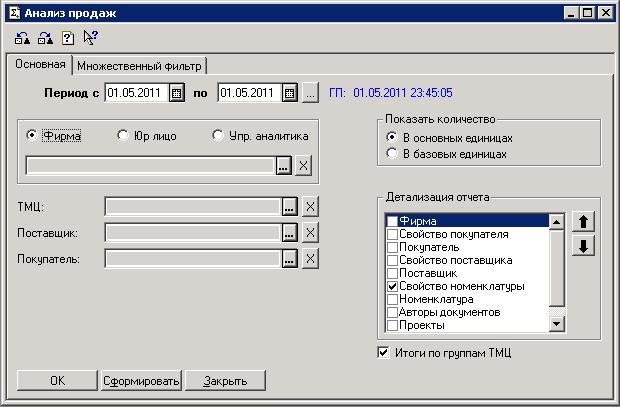The height and width of the screenshot is (407, 620).
Task: Check the Покупатель box in detail list
Action: click(x=392, y=246)
